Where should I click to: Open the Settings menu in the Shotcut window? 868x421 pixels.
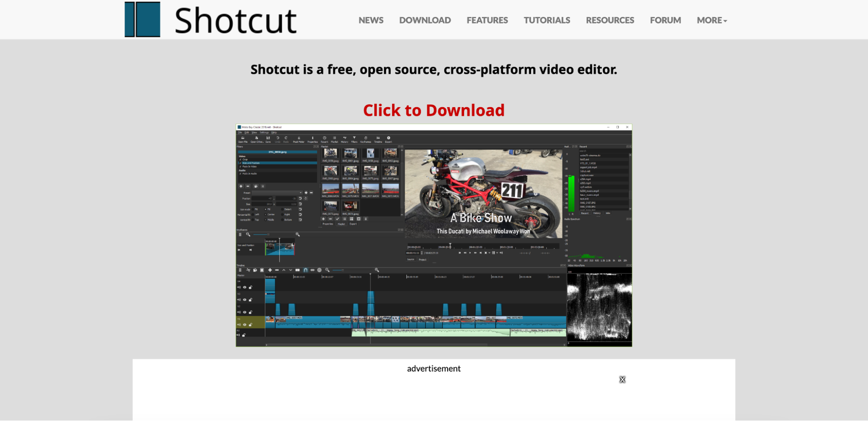pos(264,132)
